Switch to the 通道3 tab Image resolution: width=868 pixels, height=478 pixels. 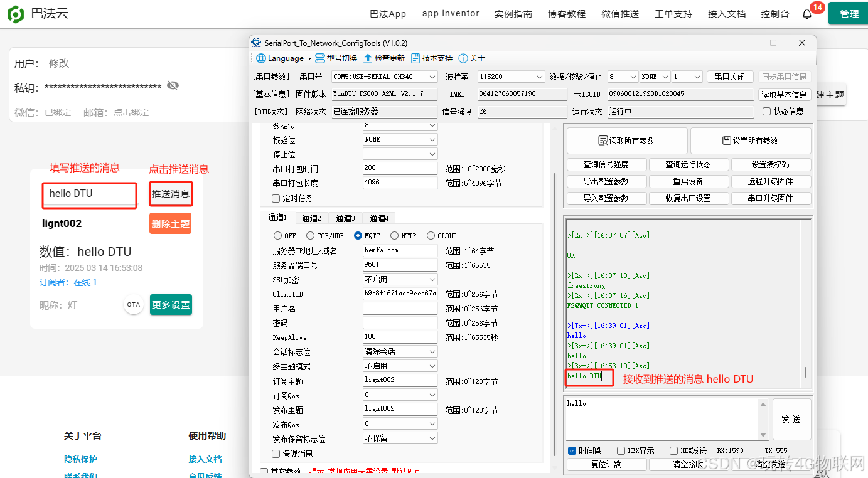tap(345, 218)
